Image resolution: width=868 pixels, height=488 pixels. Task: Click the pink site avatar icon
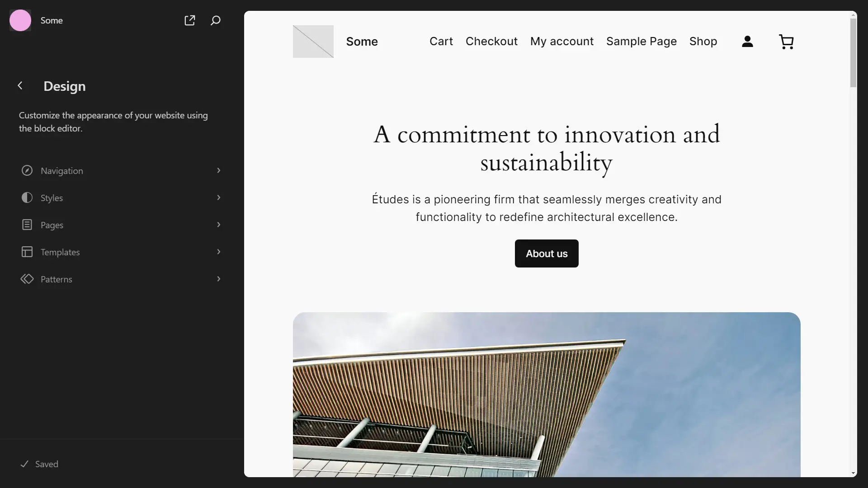click(x=20, y=20)
